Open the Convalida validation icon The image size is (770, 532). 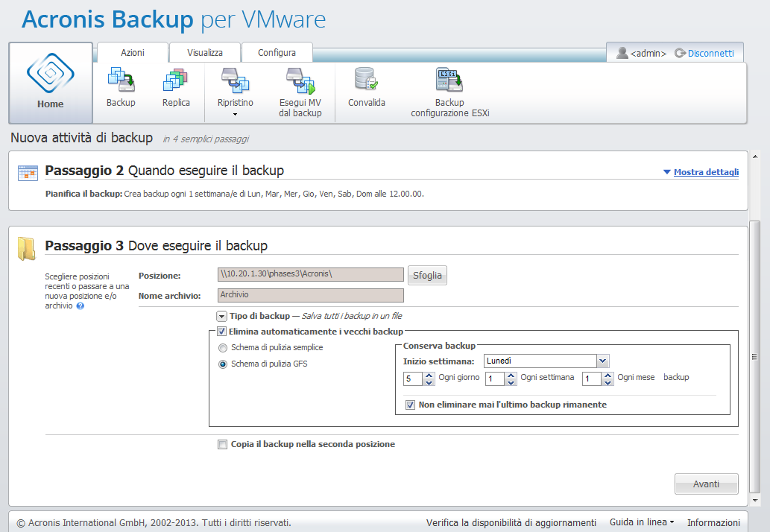point(366,78)
